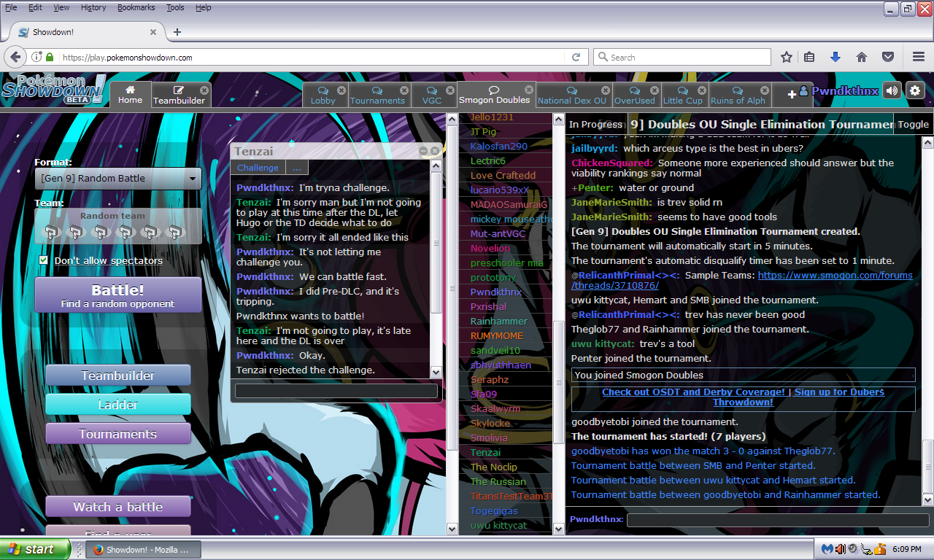Open the Tools menu in Firefox
Viewport: 934px width, 560px height.
(x=175, y=7)
